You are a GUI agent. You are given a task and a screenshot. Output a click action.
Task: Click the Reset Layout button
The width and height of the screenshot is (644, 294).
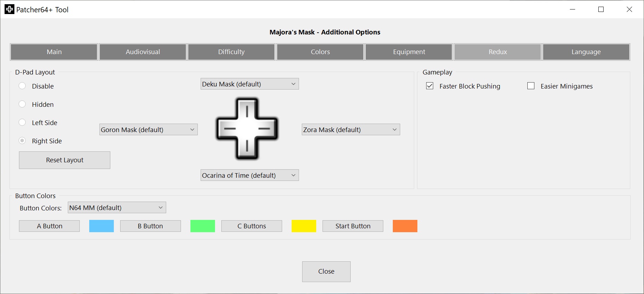65,160
